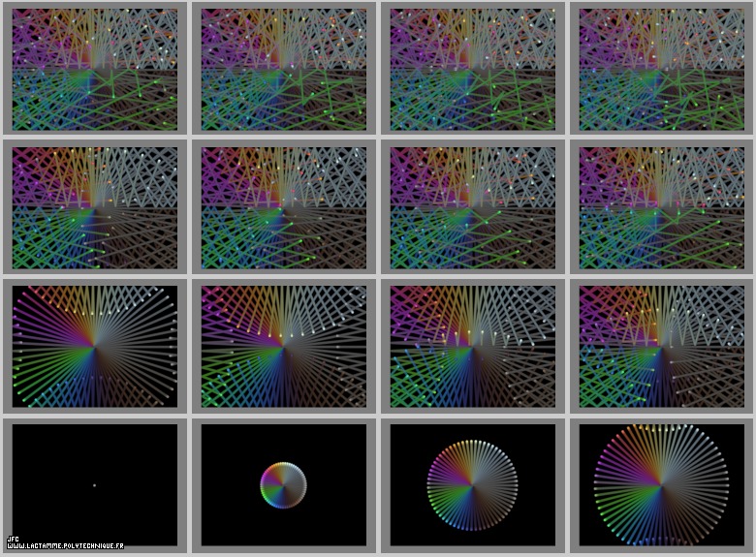756x557 pixels.
Task: Click the white dot inside the black frame
Action: tap(94, 484)
